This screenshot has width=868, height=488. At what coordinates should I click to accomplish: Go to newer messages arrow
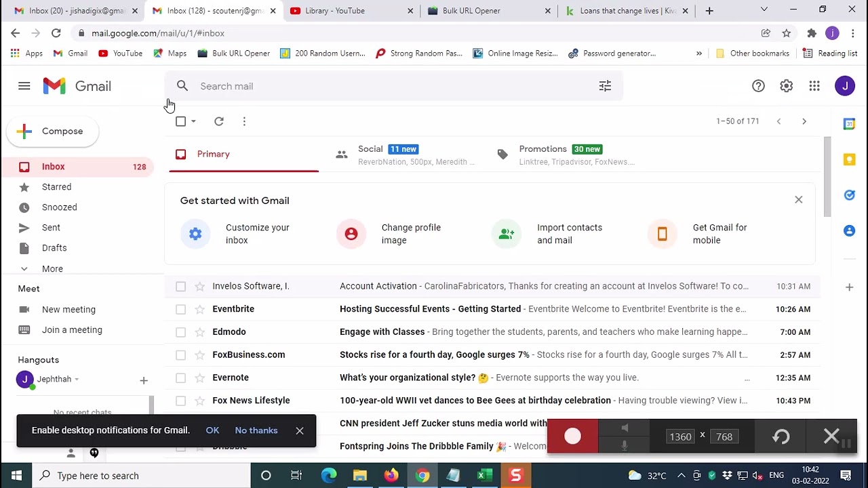pyautogui.click(x=778, y=121)
